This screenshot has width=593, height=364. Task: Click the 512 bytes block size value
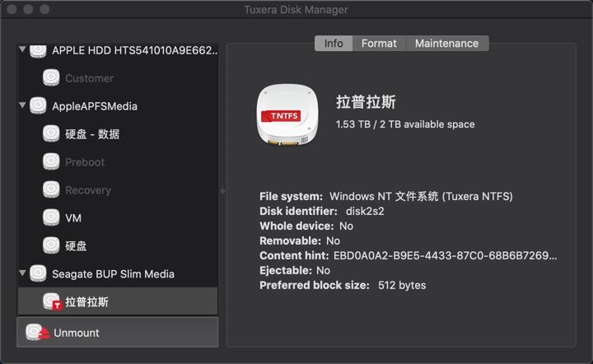tap(402, 285)
